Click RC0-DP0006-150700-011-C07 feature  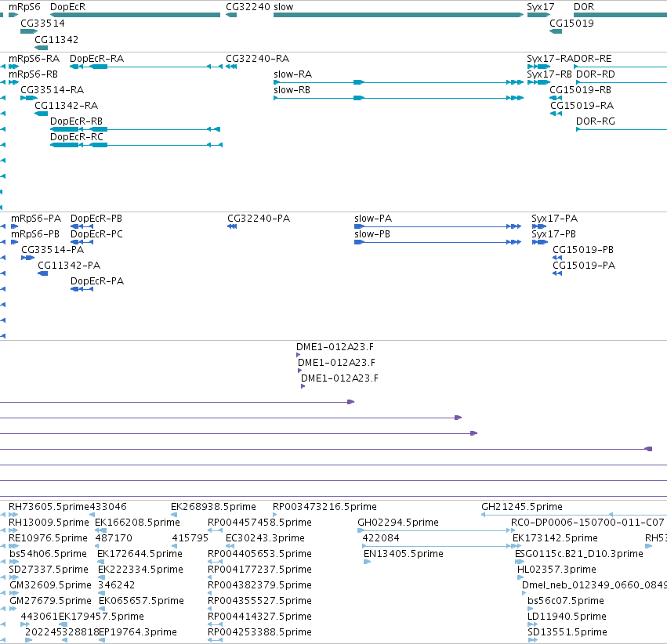click(588, 522)
